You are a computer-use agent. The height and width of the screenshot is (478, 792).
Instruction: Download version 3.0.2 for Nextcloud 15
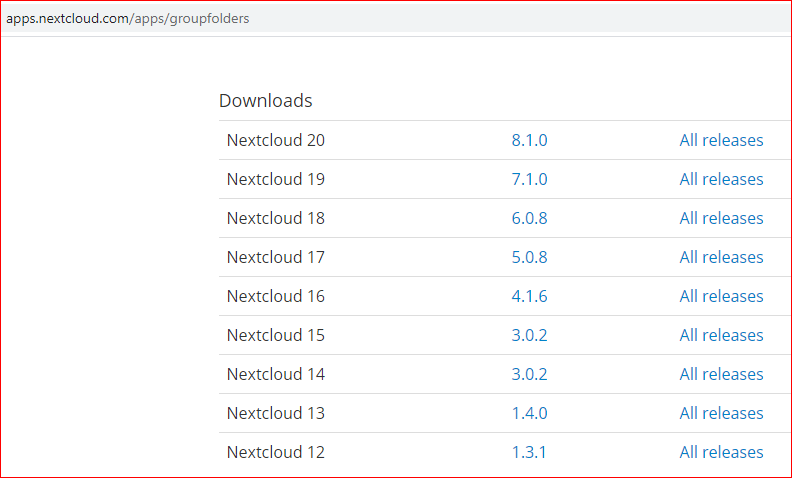[529, 335]
